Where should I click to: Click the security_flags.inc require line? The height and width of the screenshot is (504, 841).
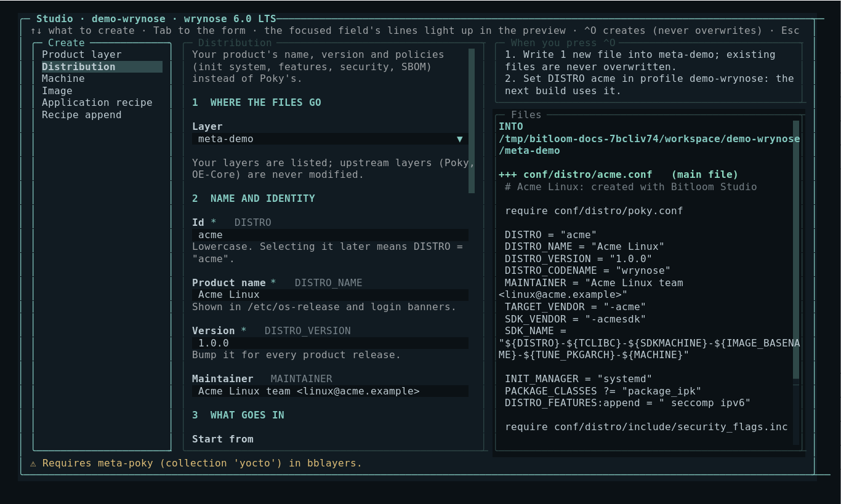[646, 427]
